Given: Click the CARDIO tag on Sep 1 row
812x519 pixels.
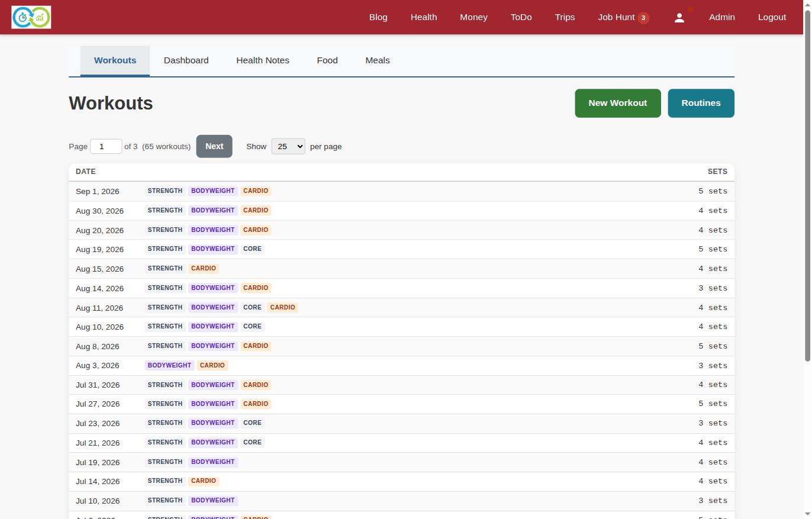Looking at the screenshot, I should click(x=256, y=191).
